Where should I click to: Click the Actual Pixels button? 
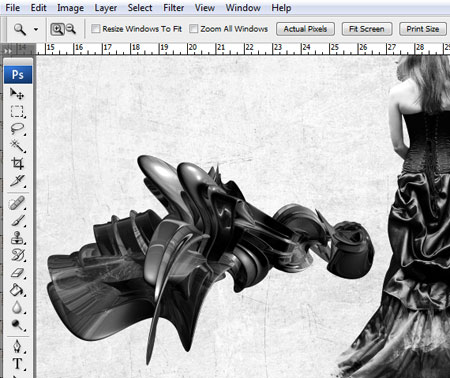305,29
